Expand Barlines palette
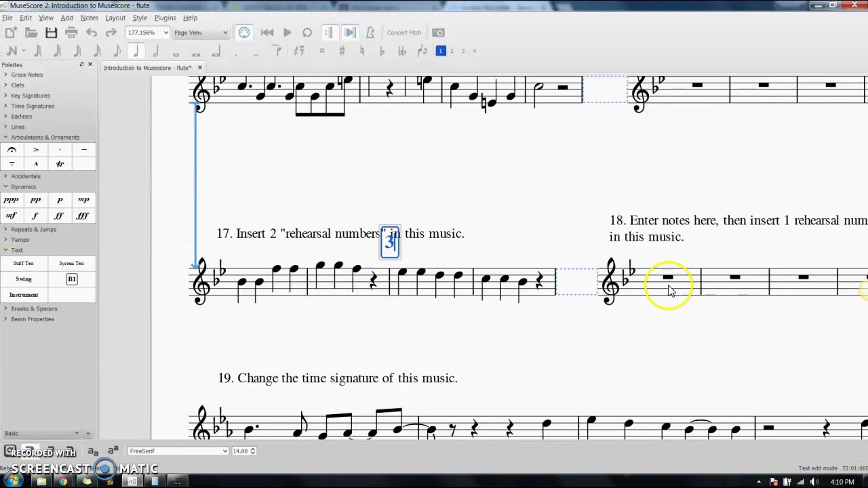This screenshot has width=868, height=488. coord(21,117)
